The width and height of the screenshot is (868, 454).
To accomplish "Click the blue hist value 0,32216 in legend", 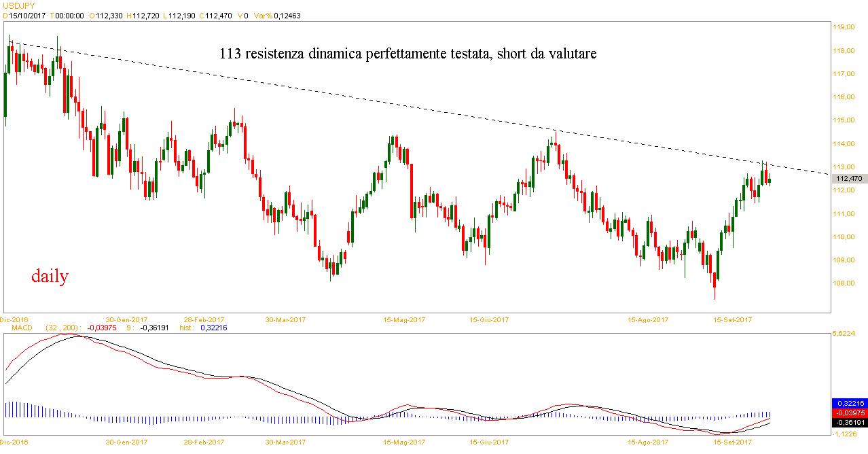I will (x=213, y=328).
